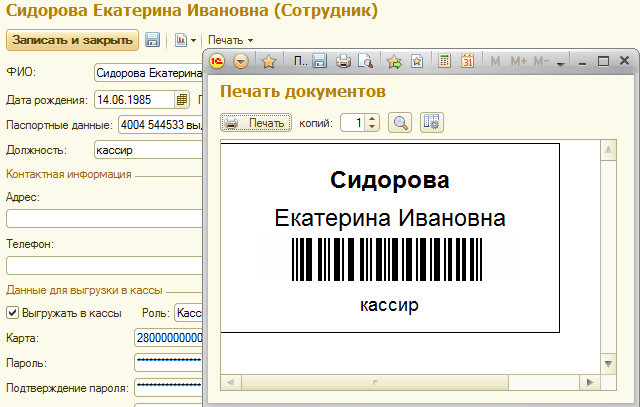This screenshot has height=407, width=640.
Task: Click the scroll left arrow of the print preview
Action: (231, 383)
